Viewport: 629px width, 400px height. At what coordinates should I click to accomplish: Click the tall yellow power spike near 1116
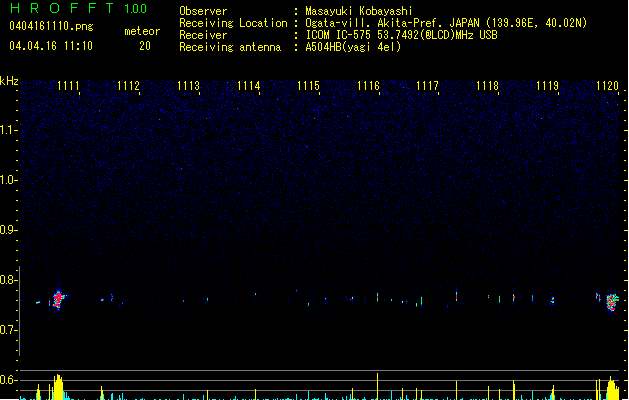(377, 386)
